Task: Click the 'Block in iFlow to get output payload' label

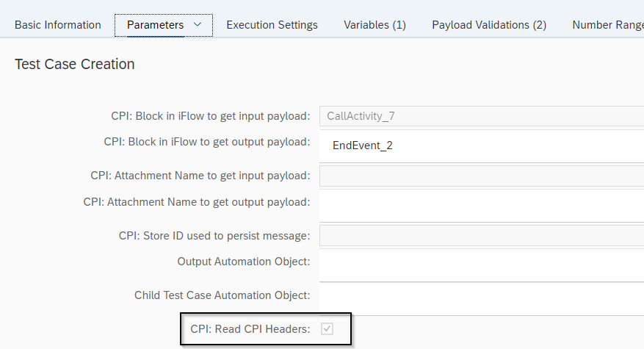Action: pyautogui.click(x=207, y=142)
